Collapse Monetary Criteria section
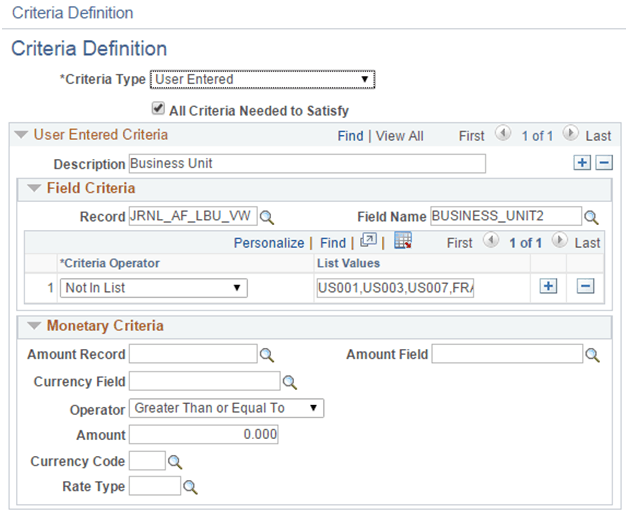This screenshot has width=628, height=515. coord(34,326)
